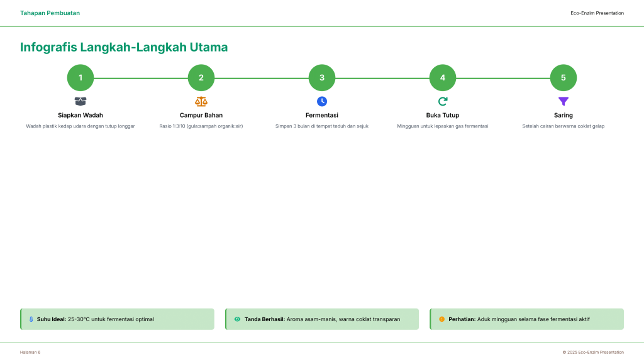Click the green refresh icon above Buka Tutup
This screenshot has width=644, height=362.
tap(443, 101)
